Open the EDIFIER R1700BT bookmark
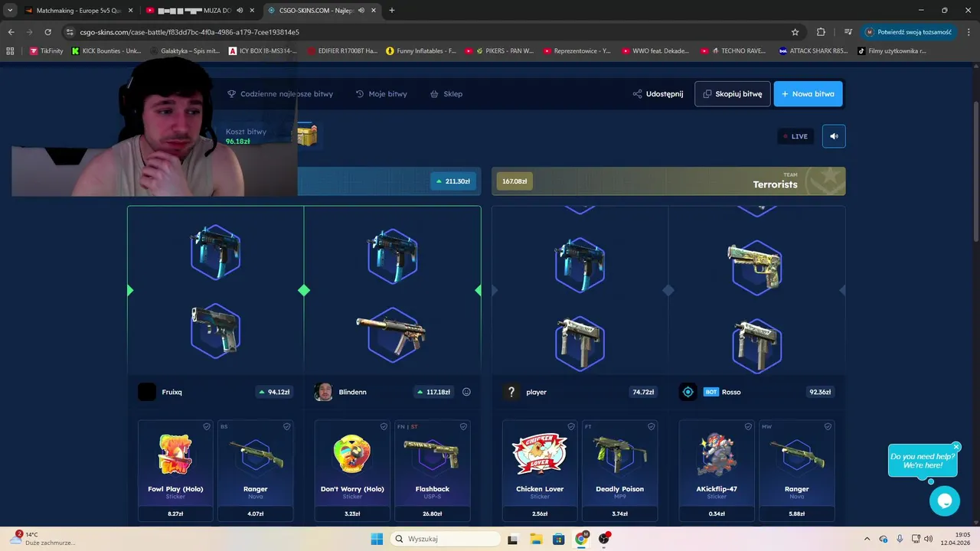 click(x=342, y=51)
